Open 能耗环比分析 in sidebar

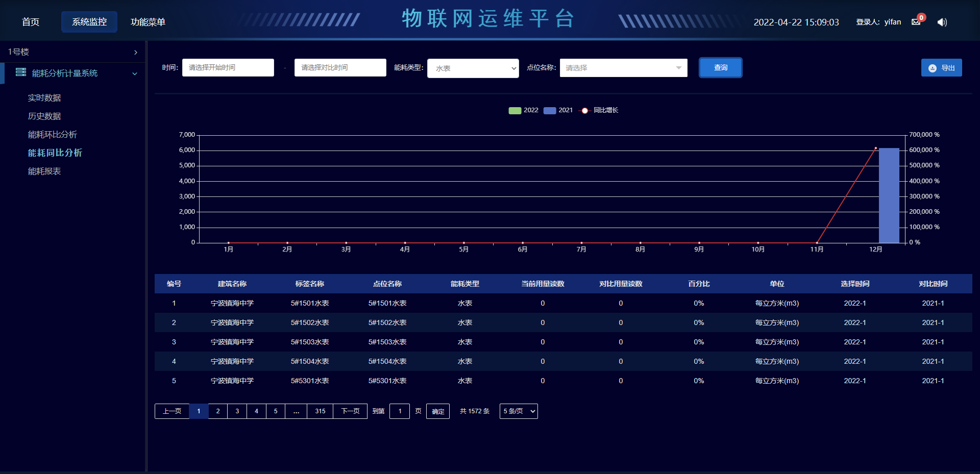53,135
